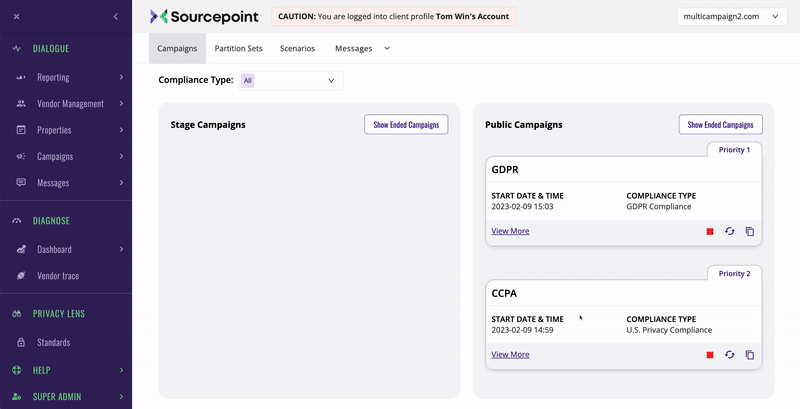The image size is (800, 409).
Task: Click the Vendor trace icon
Action: coord(21,276)
